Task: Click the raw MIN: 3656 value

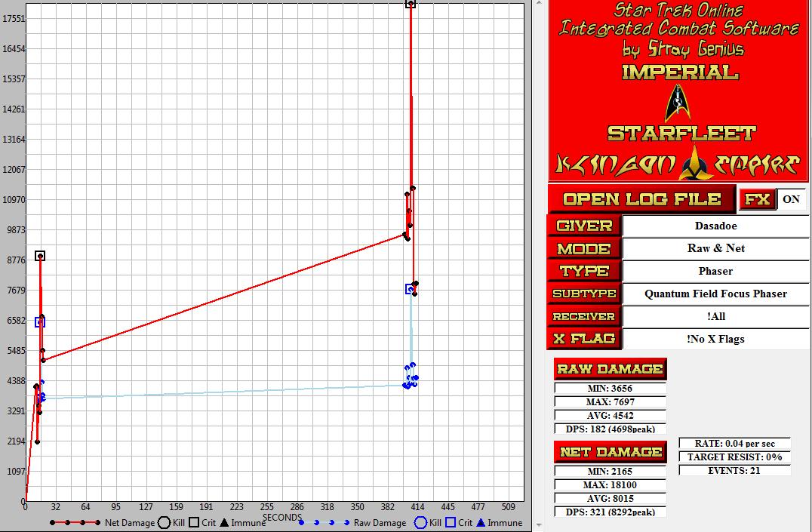Action: [x=610, y=388]
